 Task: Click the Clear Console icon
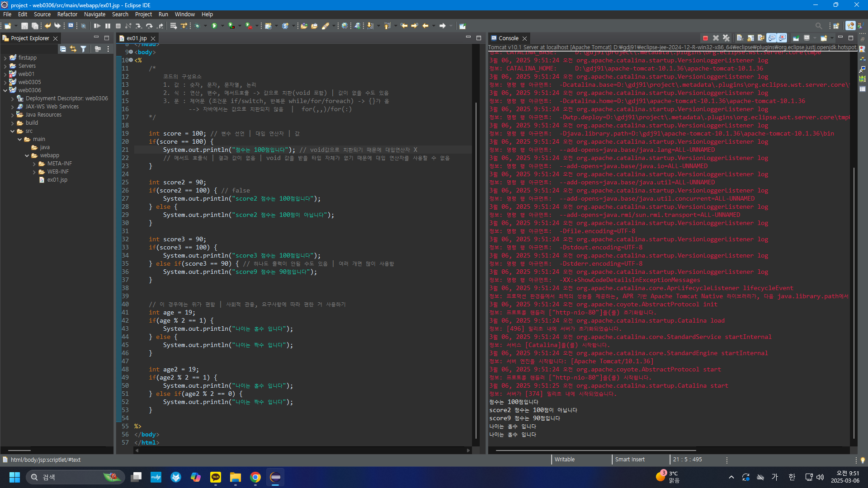coord(740,38)
